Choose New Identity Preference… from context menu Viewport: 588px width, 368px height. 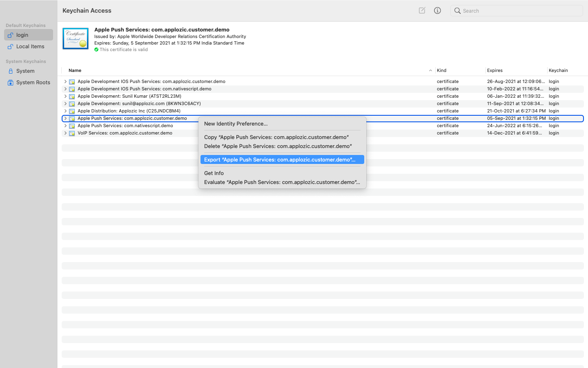(282, 123)
